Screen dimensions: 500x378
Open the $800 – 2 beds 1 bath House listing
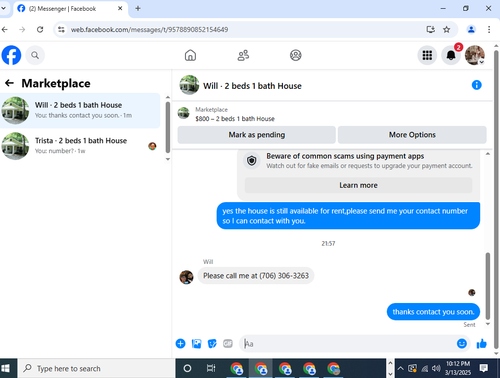[x=235, y=119]
